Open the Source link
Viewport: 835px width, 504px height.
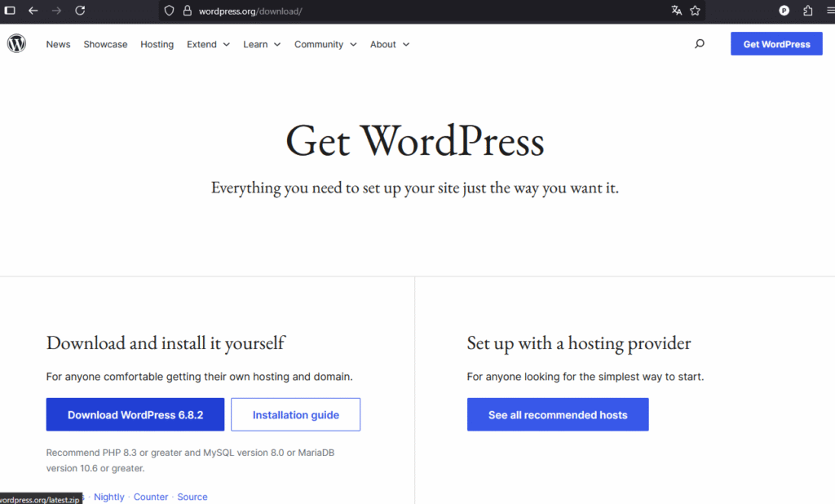coord(192,497)
